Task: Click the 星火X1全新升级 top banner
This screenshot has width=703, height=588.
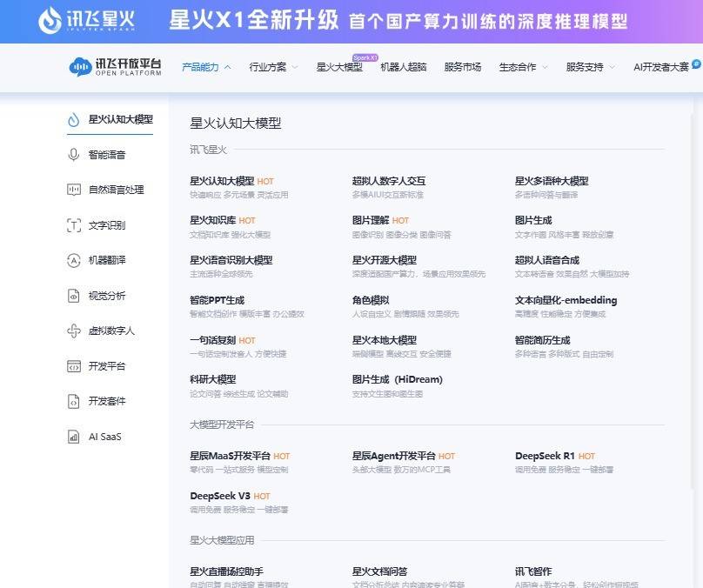Action: click(351, 22)
